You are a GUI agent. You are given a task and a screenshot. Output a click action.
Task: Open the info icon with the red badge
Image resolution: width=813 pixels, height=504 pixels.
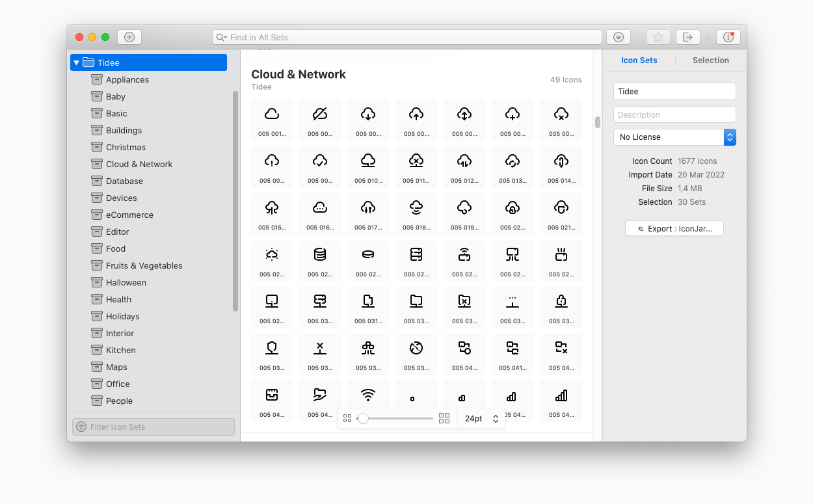click(x=728, y=36)
